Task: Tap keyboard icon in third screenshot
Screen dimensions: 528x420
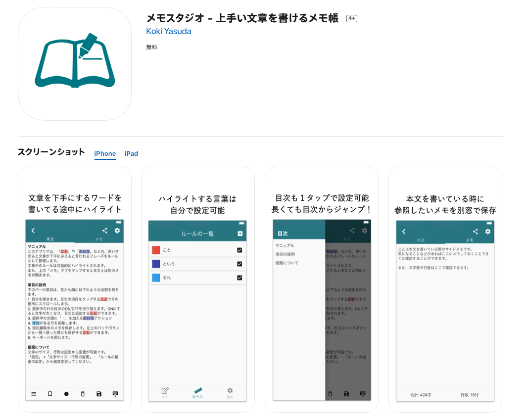Action: [363, 394]
